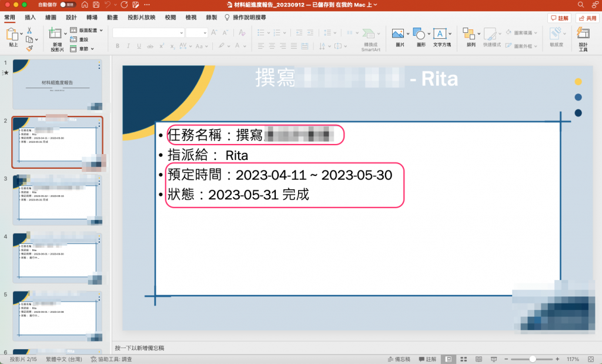Image resolution: width=602 pixels, height=364 pixels.
Task: Select the slide 4 thumbnail
Action: (57, 258)
